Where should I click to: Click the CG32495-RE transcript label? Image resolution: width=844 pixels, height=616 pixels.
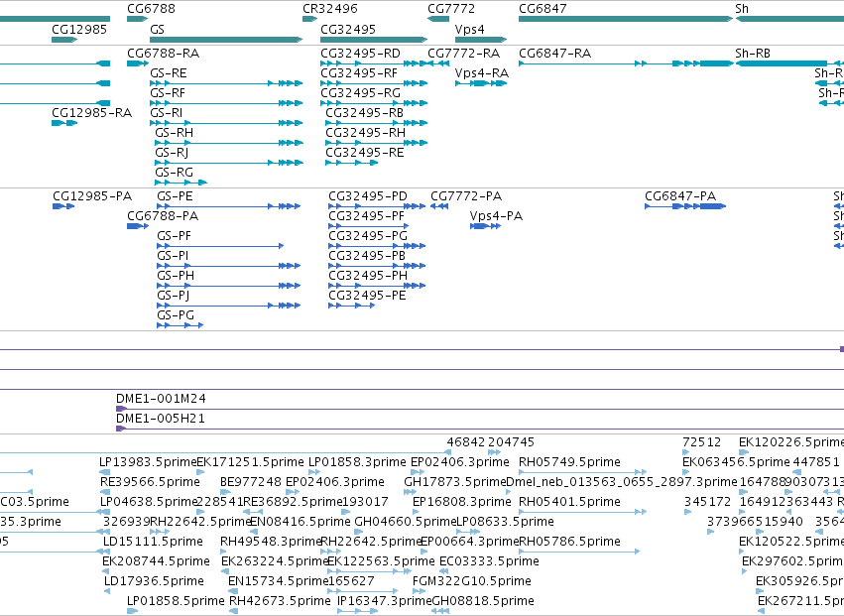(x=364, y=153)
